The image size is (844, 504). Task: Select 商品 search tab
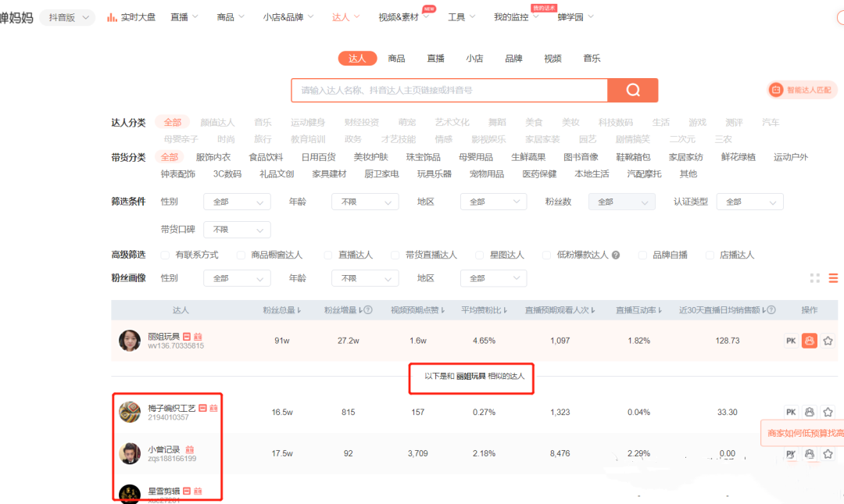coord(397,58)
